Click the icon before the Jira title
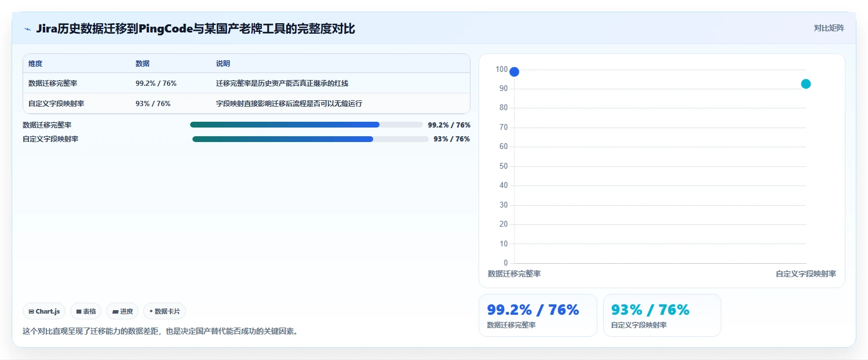 [27, 29]
